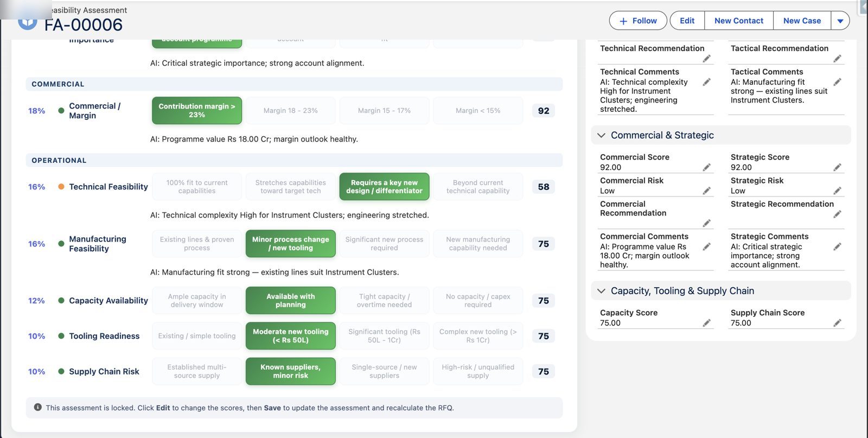
Task: Select Margin 15 - 17% option
Action: (384, 111)
